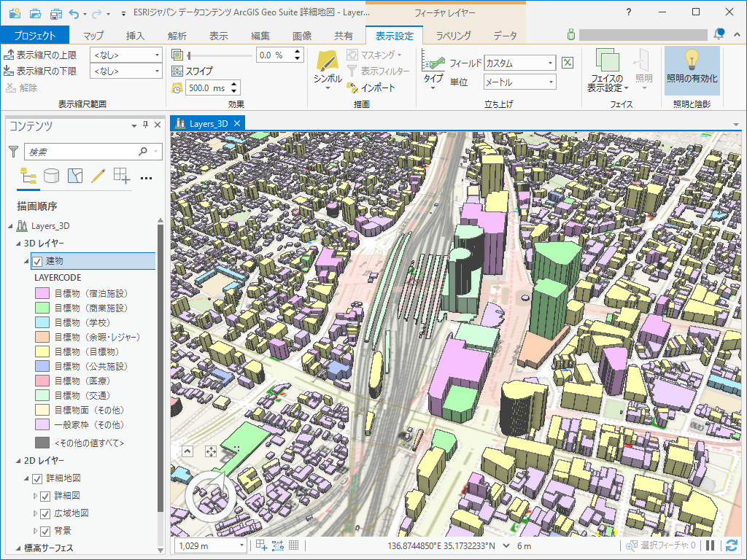Disable the 背景 layer checkbox
Screen dimensions: 747x560
coord(45,531)
